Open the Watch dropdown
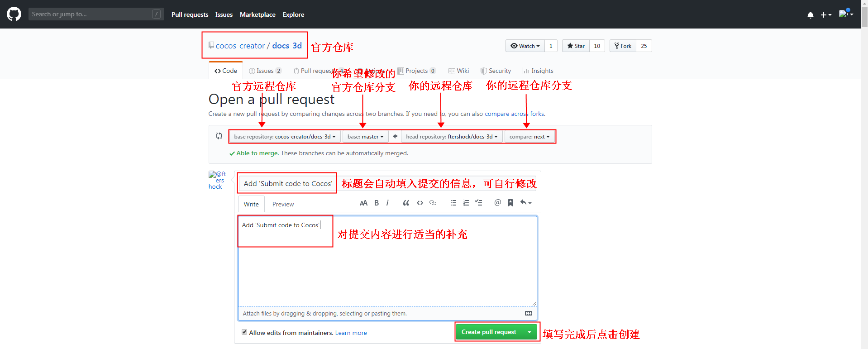868x349 pixels. (525, 46)
